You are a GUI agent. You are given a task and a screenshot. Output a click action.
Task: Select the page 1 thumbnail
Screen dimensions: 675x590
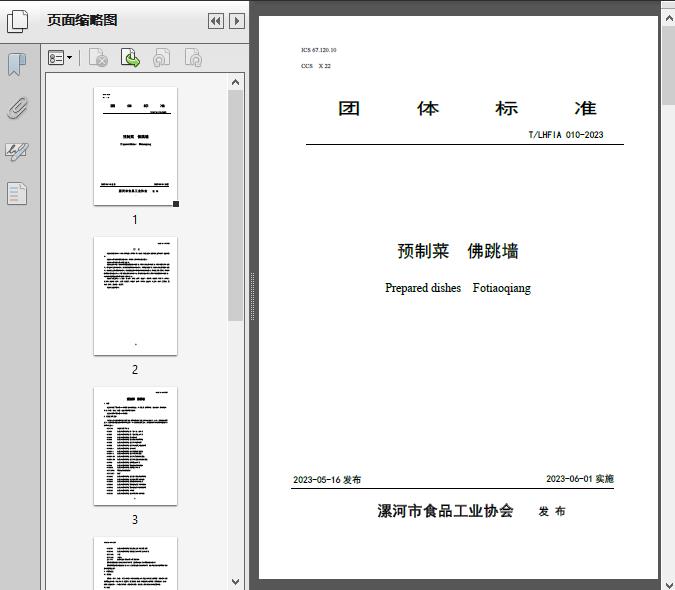(x=135, y=146)
